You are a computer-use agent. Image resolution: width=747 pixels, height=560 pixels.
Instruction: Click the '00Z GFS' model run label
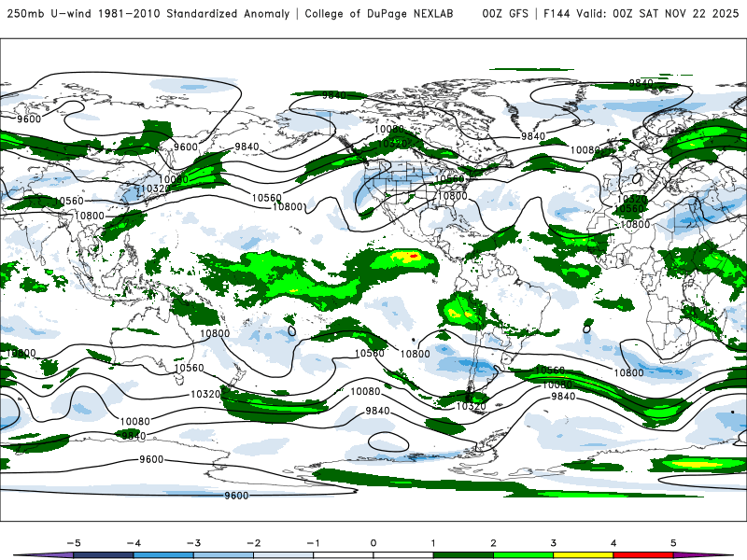click(x=505, y=13)
